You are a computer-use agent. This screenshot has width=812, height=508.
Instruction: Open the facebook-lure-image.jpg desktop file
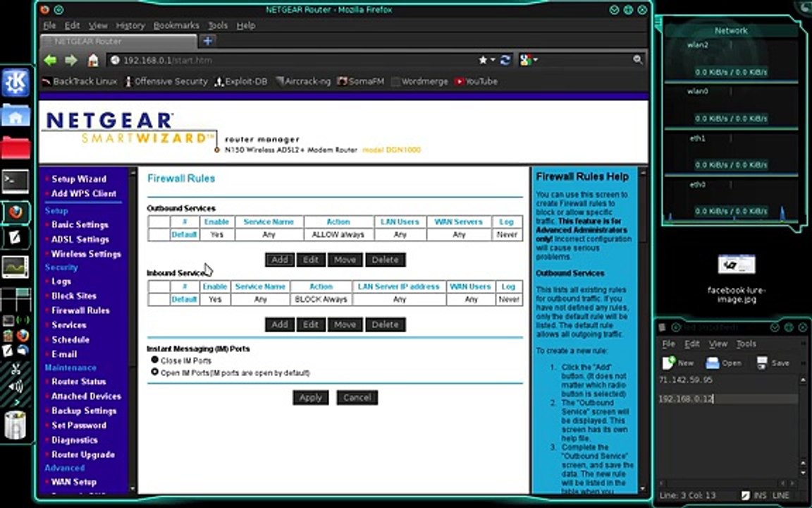tap(737, 279)
